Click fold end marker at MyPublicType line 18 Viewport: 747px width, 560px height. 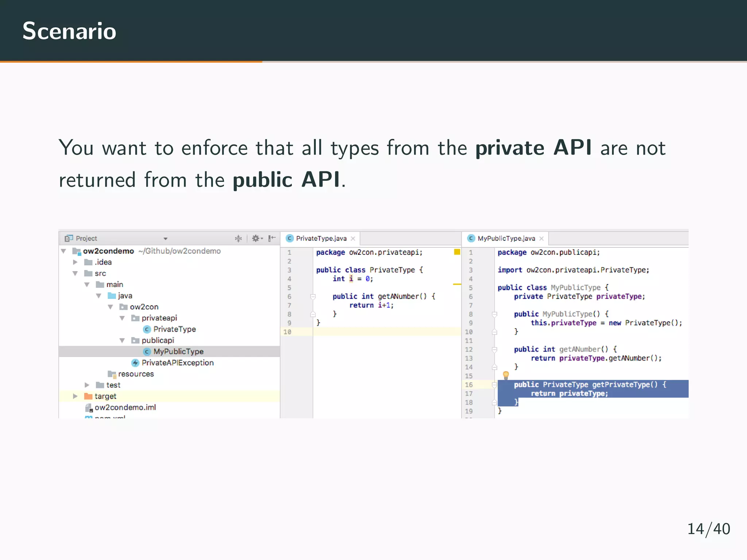pos(494,402)
